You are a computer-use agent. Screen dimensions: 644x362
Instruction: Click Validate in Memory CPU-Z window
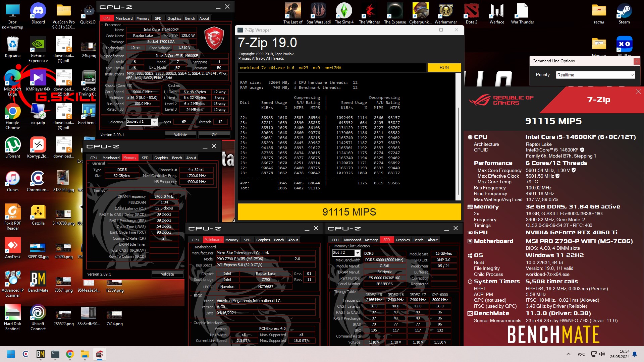click(x=167, y=274)
